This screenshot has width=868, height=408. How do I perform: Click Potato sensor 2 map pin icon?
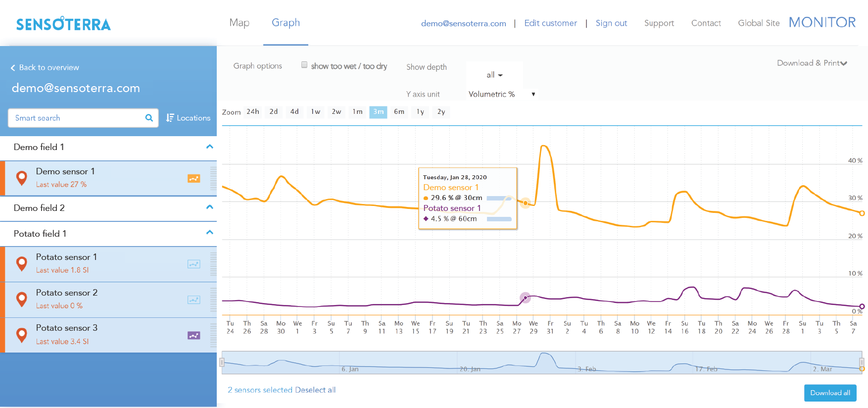tap(21, 299)
